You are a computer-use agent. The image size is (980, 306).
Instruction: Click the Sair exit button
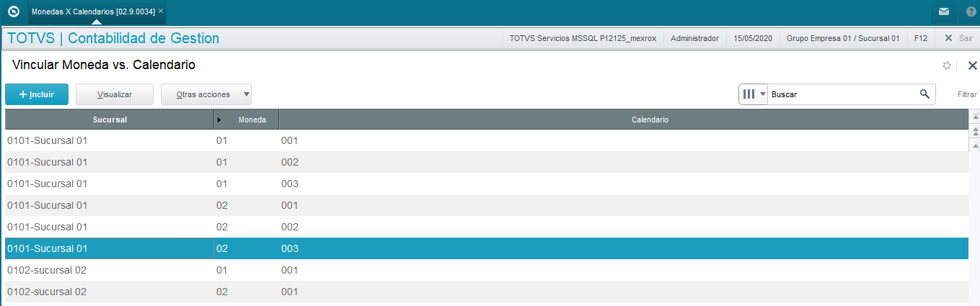click(958, 38)
